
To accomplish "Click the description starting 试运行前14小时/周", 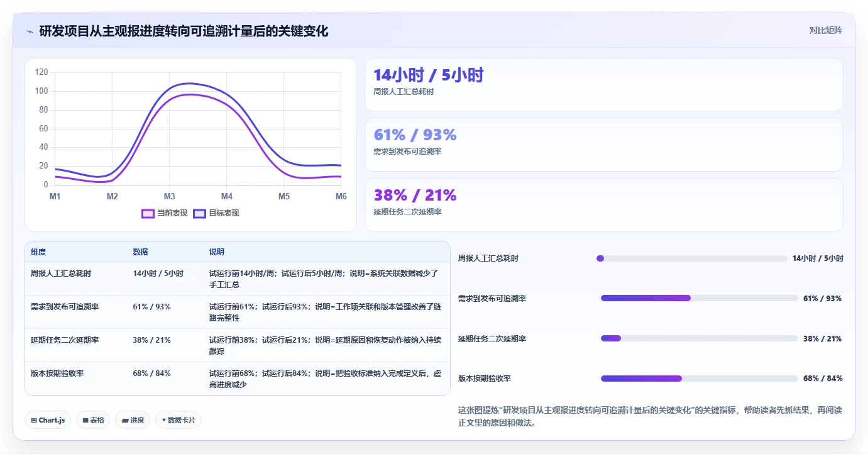I will click(324, 279).
